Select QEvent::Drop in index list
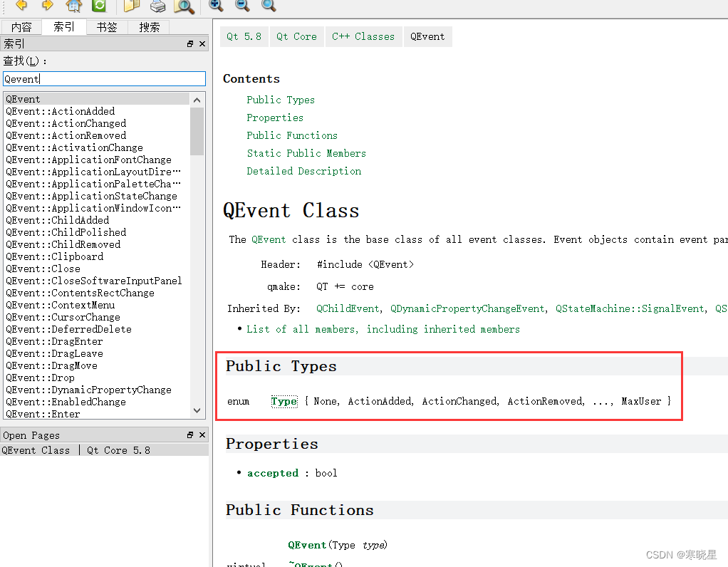The height and width of the screenshot is (567, 728). tap(97, 378)
